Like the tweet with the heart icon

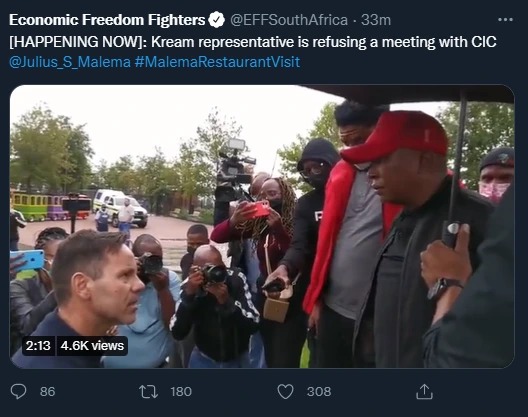tap(285, 392)
